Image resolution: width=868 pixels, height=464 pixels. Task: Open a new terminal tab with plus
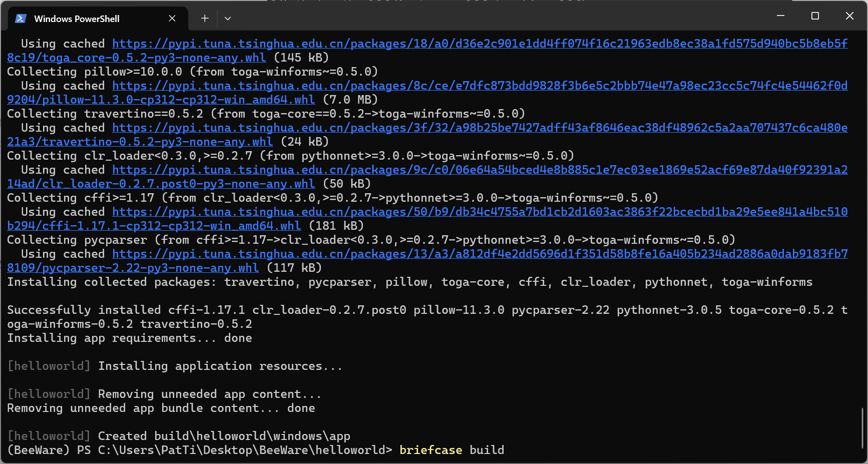(205, 19)
